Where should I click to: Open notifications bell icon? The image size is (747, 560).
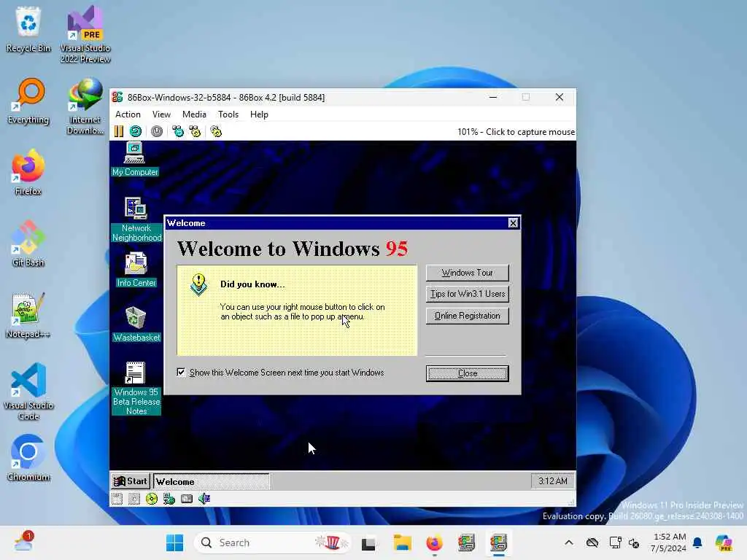point(697,542)
